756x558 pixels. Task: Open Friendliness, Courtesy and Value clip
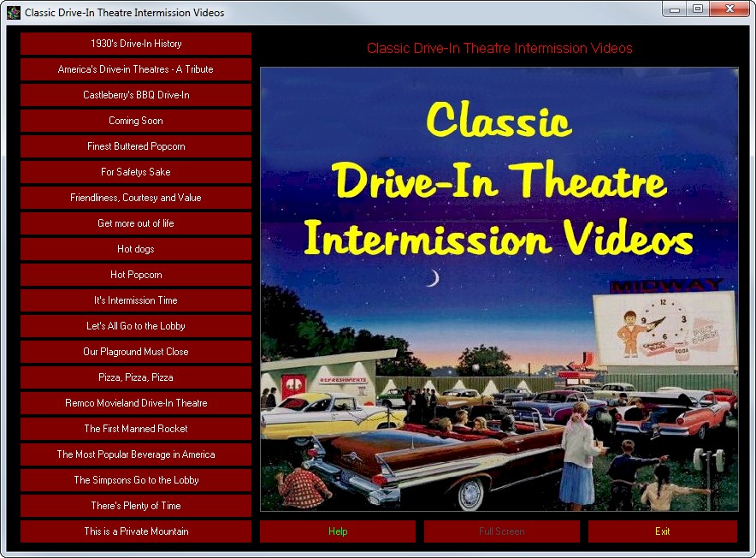pos(136,198)
